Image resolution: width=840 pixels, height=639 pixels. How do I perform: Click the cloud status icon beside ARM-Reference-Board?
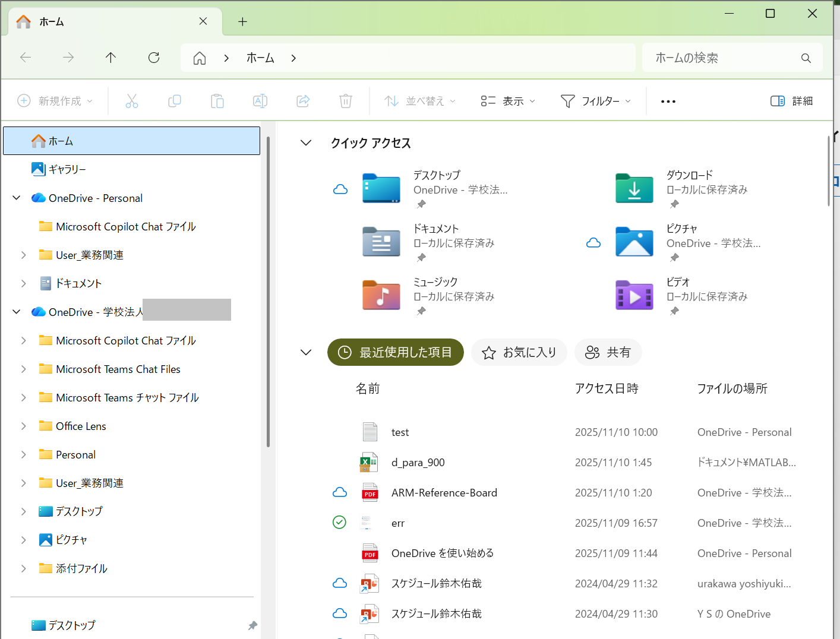[x=340, y=492]
